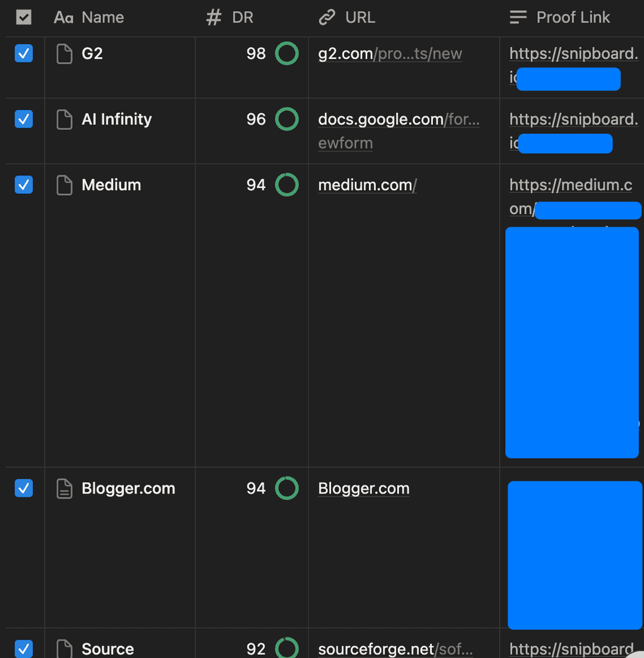Click the hash number icon in DR header

(x=213, y=18)
